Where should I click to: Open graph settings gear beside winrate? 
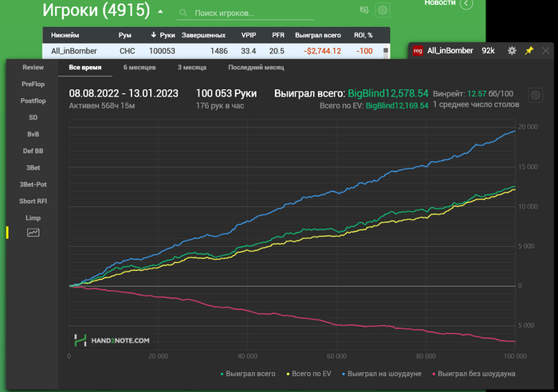pyautogui.click(x=535, y=95)
